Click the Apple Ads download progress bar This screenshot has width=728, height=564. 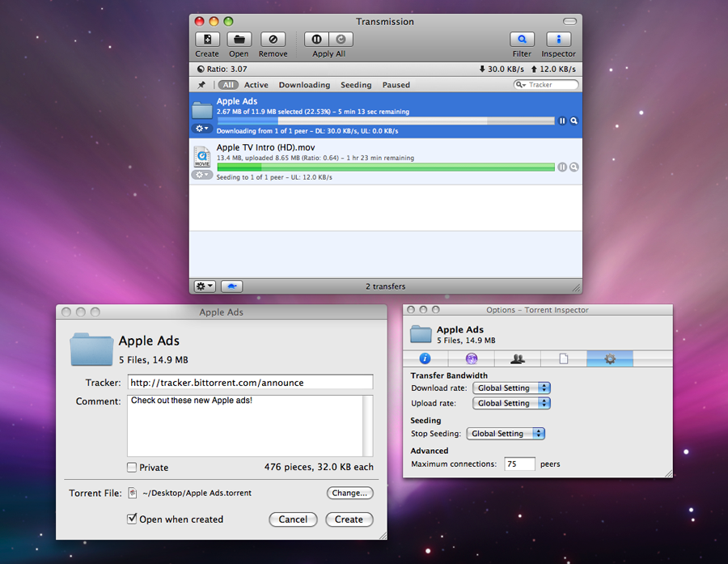coord(386,121)
